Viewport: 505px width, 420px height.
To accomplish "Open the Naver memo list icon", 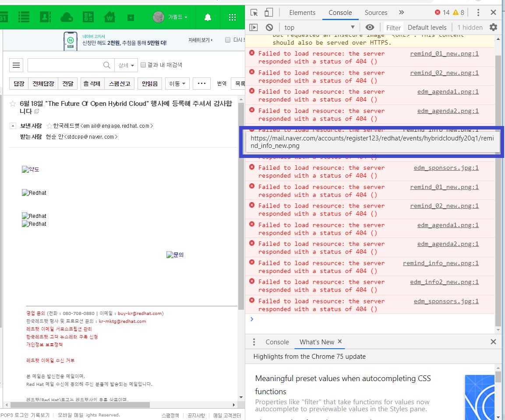I will (x=24, y=17).
